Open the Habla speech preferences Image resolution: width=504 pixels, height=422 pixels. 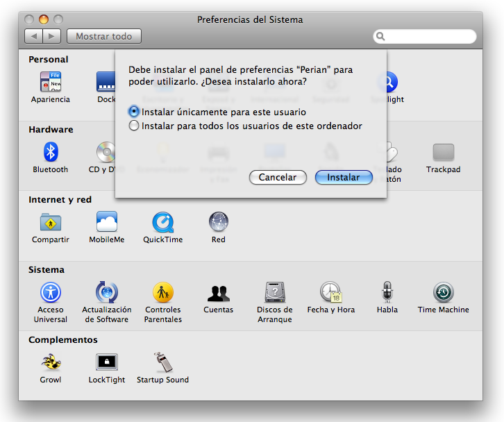(x=387, y=297)
